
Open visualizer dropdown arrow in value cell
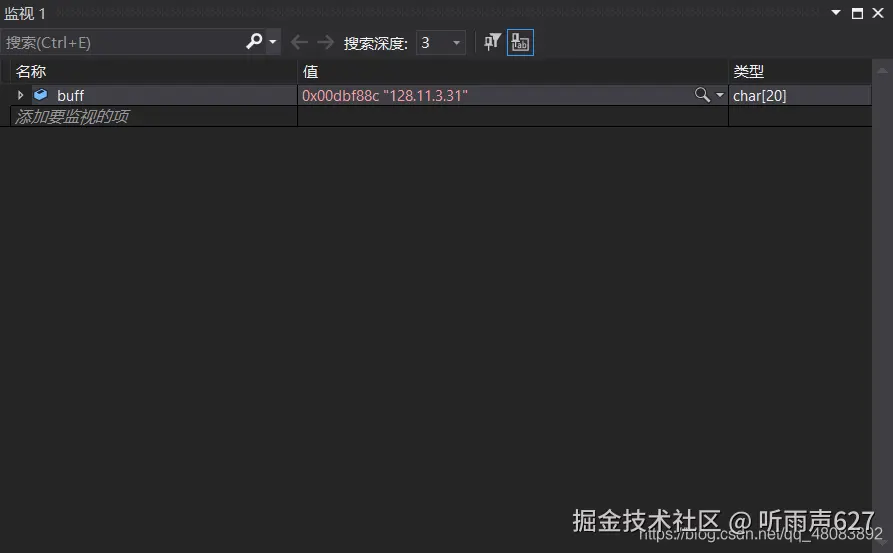pyautogui.click(x=720, y=95)
